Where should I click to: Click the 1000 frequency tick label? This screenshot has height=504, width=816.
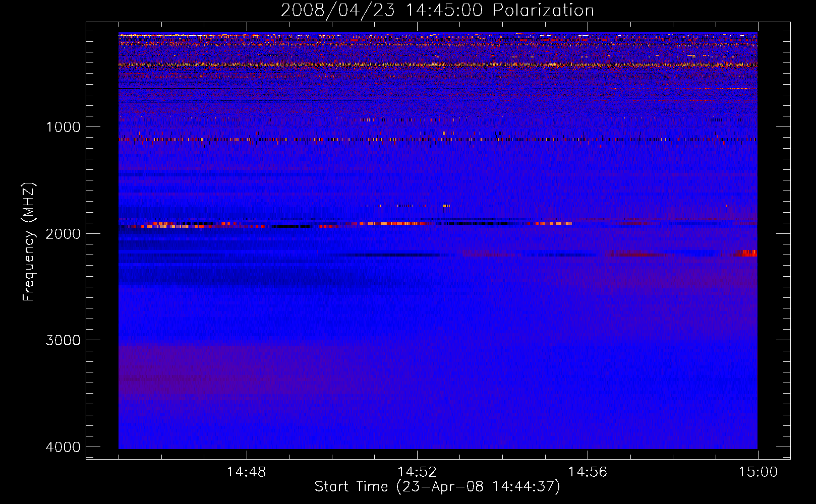(x=63, y=127)
